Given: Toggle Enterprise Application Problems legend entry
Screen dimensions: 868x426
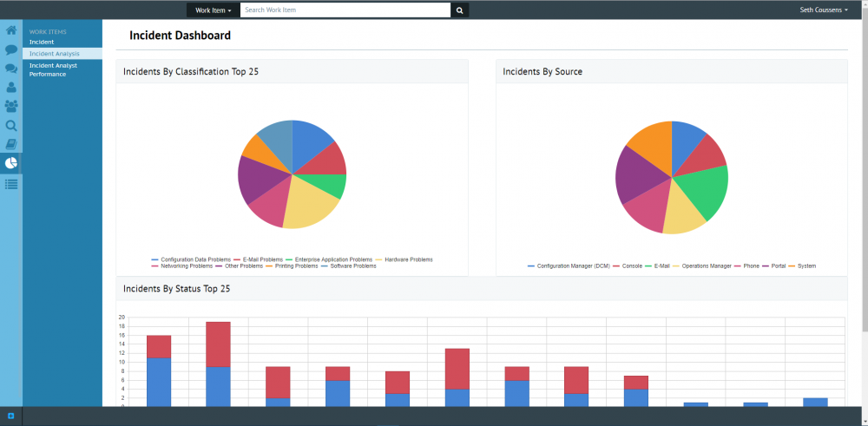Looking at the screenshot, I should (x=329, y=259).
